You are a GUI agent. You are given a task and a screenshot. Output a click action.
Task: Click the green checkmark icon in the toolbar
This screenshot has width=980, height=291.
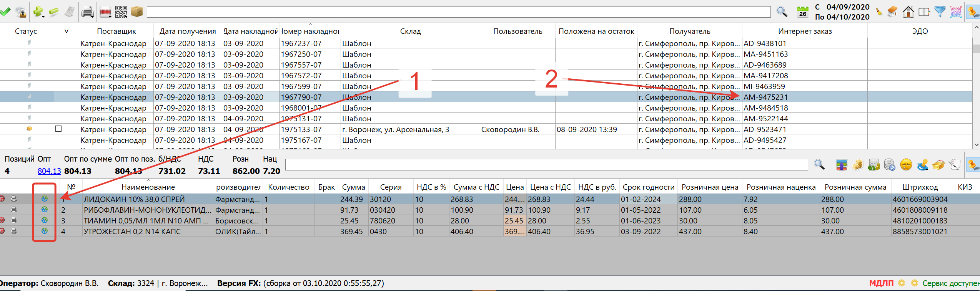click(x=5, y=12)
